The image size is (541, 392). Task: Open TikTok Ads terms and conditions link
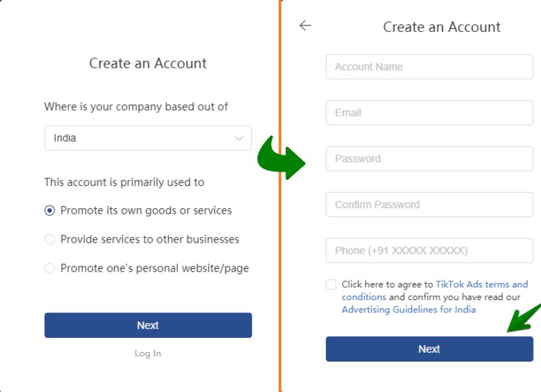(481, 285)
